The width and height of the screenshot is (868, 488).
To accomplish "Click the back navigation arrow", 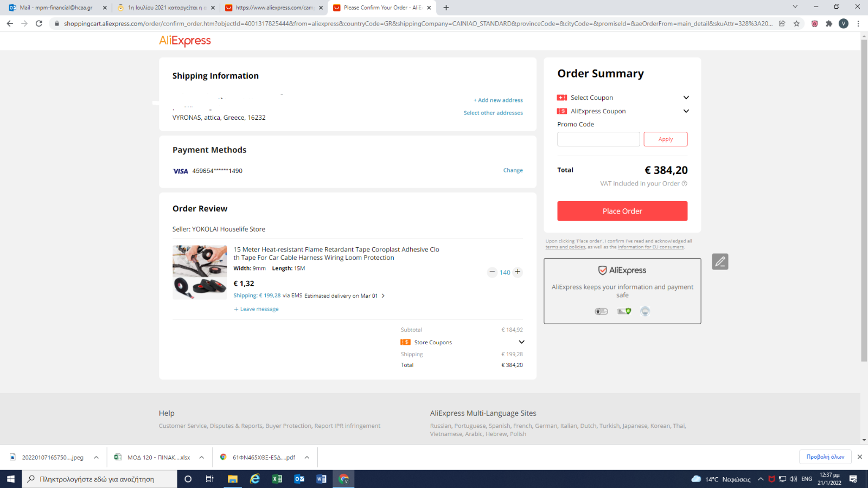I will [10, 23].
